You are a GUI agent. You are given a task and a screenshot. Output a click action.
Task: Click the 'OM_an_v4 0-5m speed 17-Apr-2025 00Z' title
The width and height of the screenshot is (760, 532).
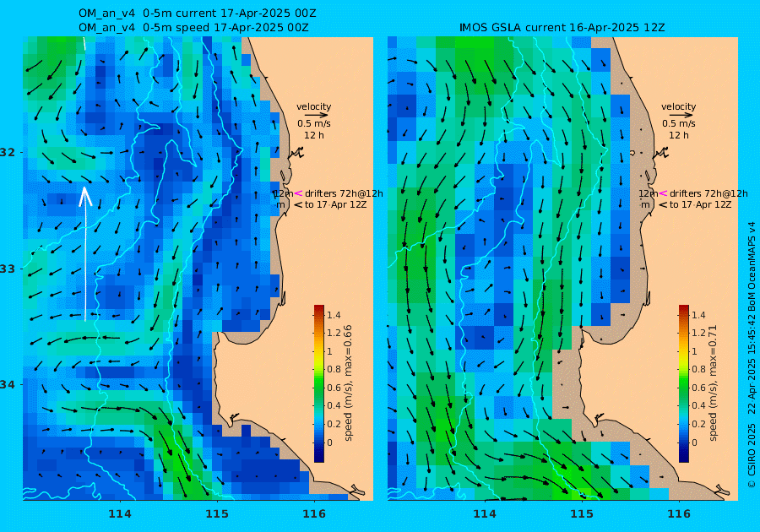pos(193,28)
